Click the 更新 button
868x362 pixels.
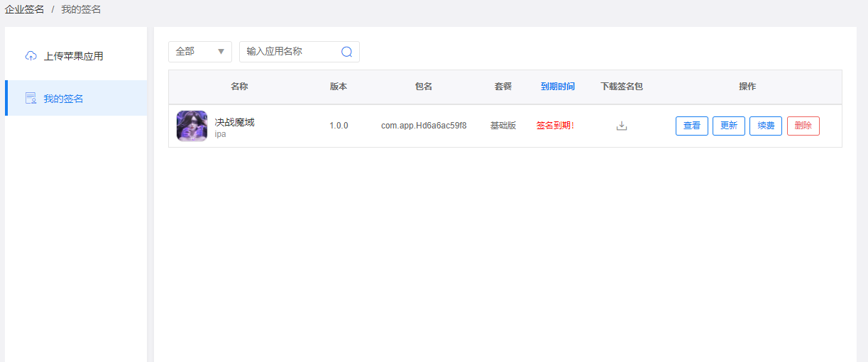[x=729, y=126]
